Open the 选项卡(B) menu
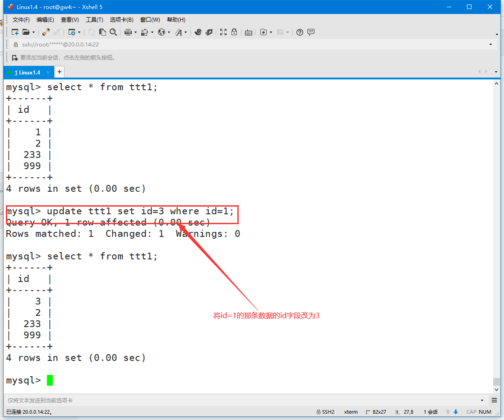The width and height of the screenshot is (504, 420). pyautogui.click(x=121, y=19)
